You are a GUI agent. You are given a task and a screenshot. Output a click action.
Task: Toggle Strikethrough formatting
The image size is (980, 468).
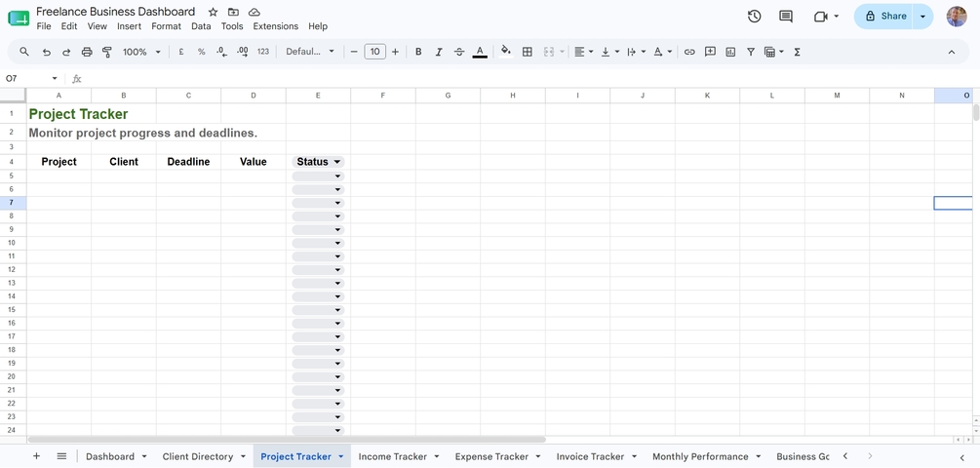point(459,52)
